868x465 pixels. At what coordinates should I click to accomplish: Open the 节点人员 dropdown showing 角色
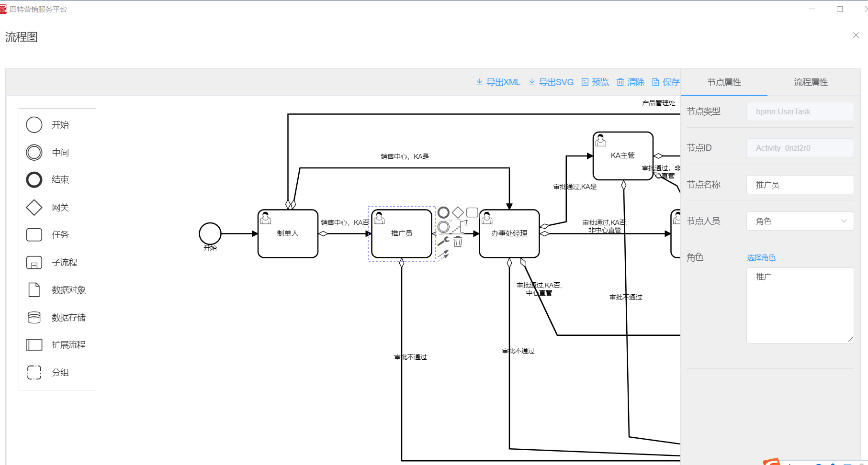[800, 221]
